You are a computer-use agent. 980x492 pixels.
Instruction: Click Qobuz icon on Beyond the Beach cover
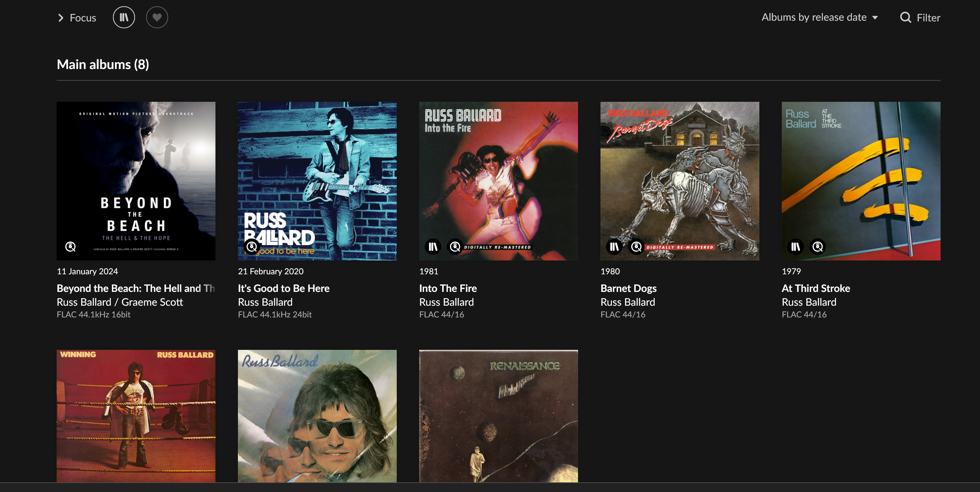(70, 247)
